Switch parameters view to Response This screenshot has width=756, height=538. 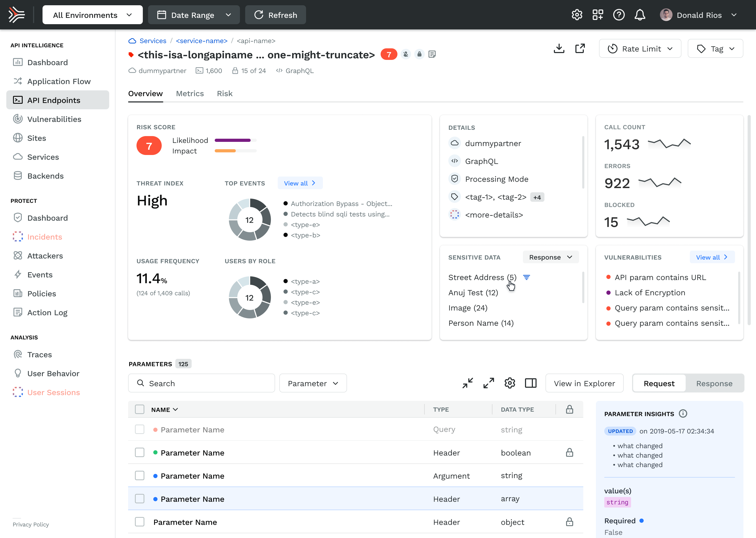[714, 383]
